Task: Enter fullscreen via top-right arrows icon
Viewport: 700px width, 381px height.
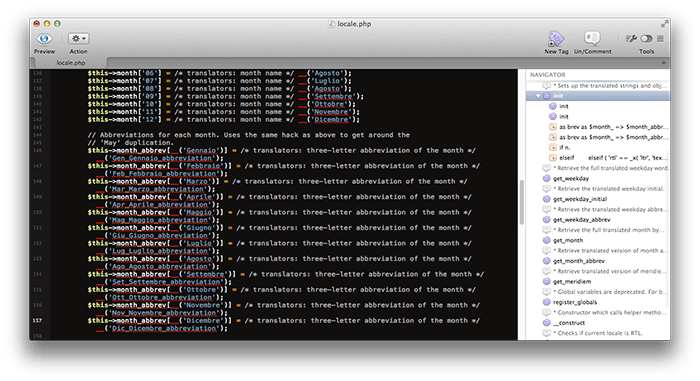Action: point(664,24)
